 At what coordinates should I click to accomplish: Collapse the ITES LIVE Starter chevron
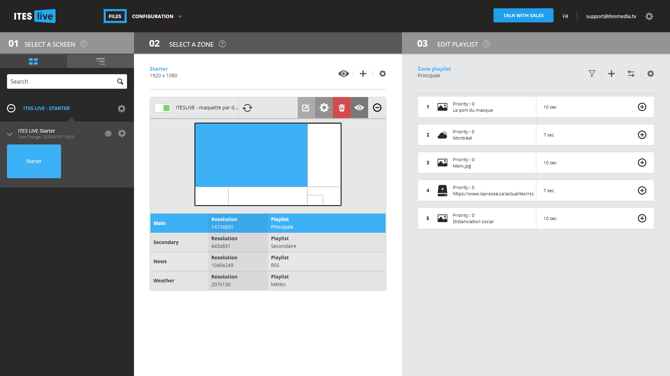[x=10, y=134]
